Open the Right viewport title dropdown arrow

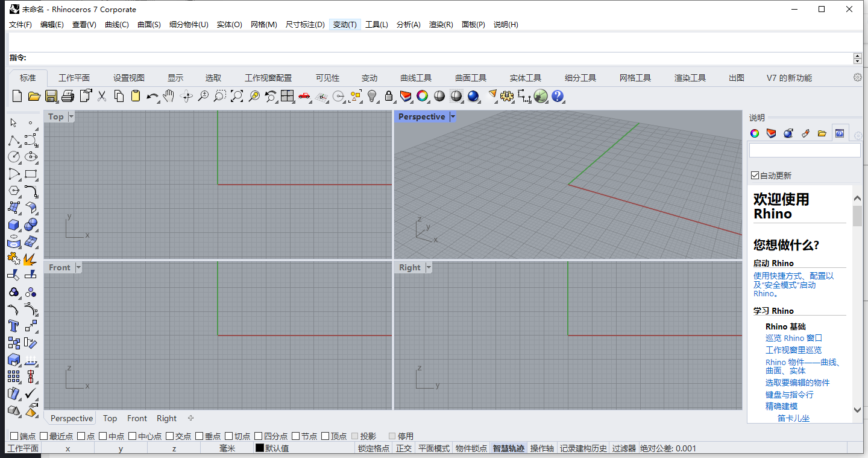pyautogui.click(x=429, y=267)
